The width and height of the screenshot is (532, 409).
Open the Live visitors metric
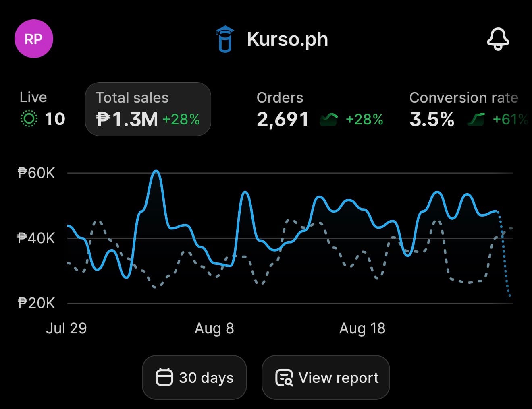(x=42, y=109)
